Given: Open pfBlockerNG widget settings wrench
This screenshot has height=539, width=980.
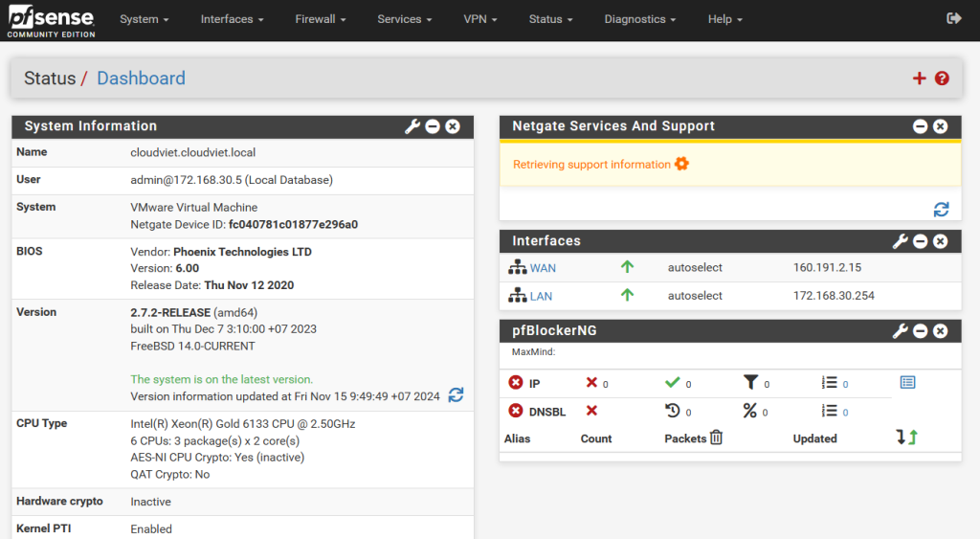Looking at the screenshot, I should [x=900, y=331].
